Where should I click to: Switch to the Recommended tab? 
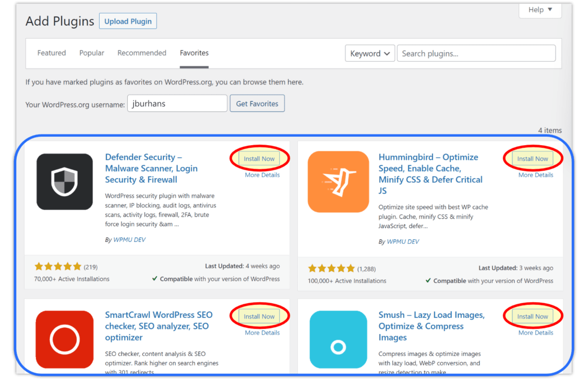[x=142, y=53]
